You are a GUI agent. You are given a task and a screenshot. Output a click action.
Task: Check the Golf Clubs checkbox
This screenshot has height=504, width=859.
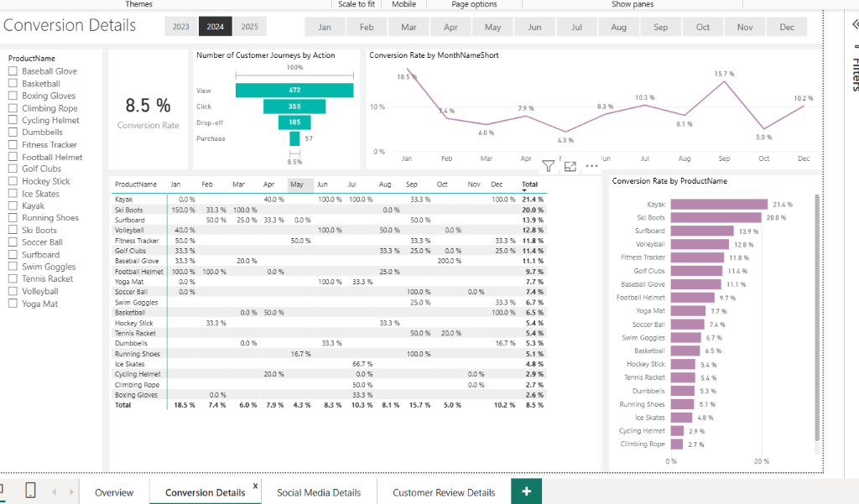13,169
